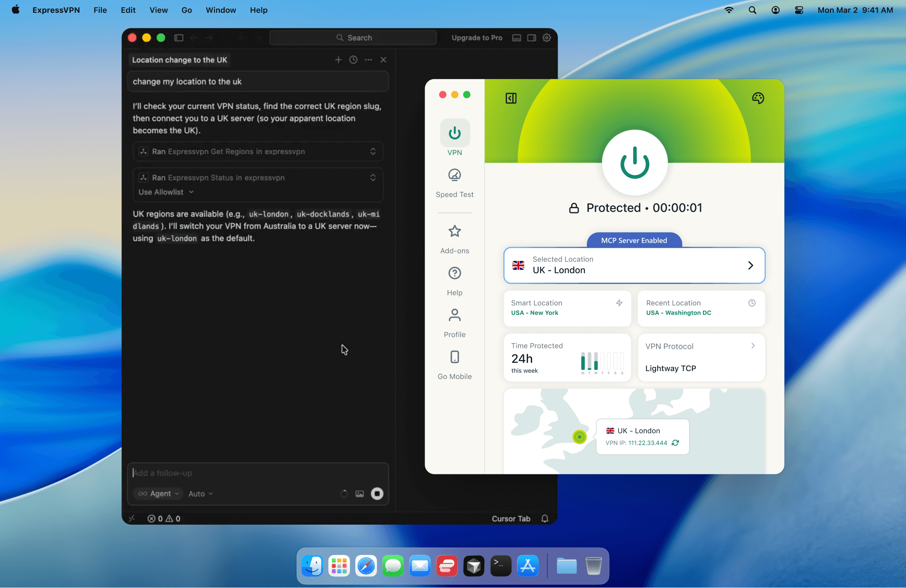Click Upgrade to Pro
906x588 pixels.
pos(476,38)
